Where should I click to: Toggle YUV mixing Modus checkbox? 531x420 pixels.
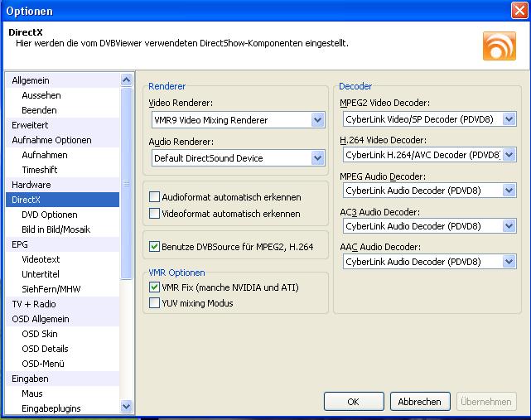tap(154, 303)
